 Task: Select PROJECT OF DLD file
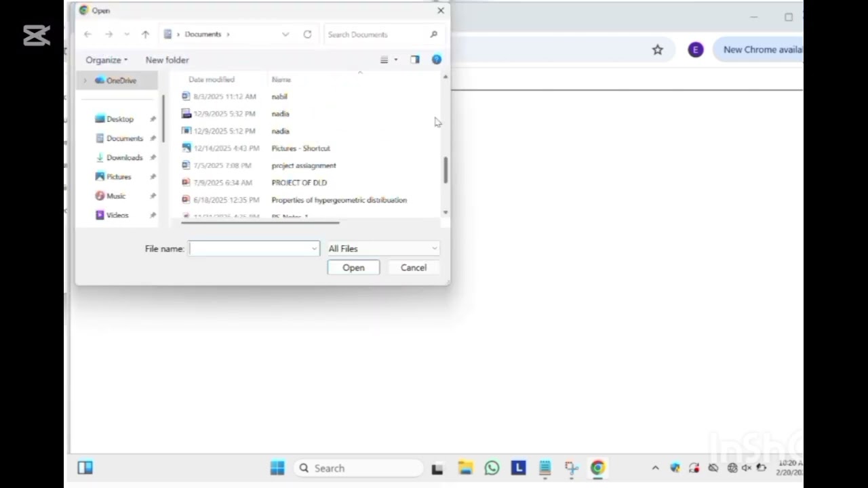point(299,183)
